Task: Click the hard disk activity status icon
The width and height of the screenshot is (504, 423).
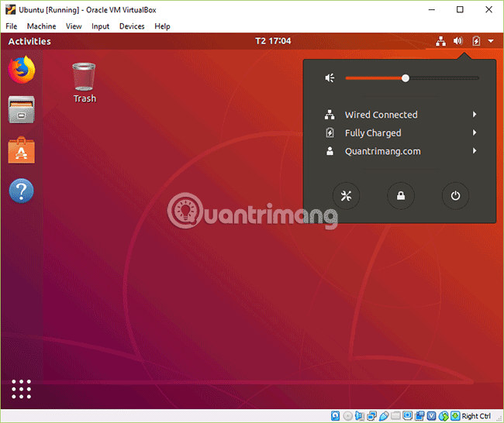Action: coord(335,416)
